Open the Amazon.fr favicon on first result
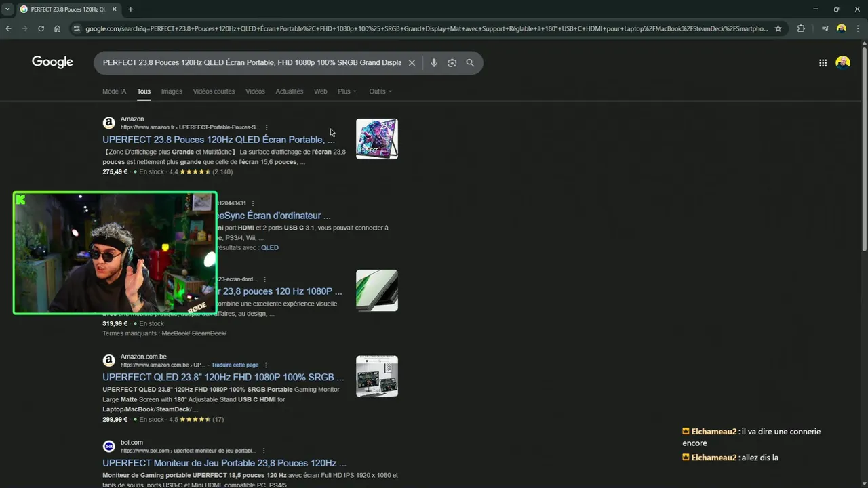The width and height of the screenshot is (868, 488). pyautogui.click(x=108, y=123)
